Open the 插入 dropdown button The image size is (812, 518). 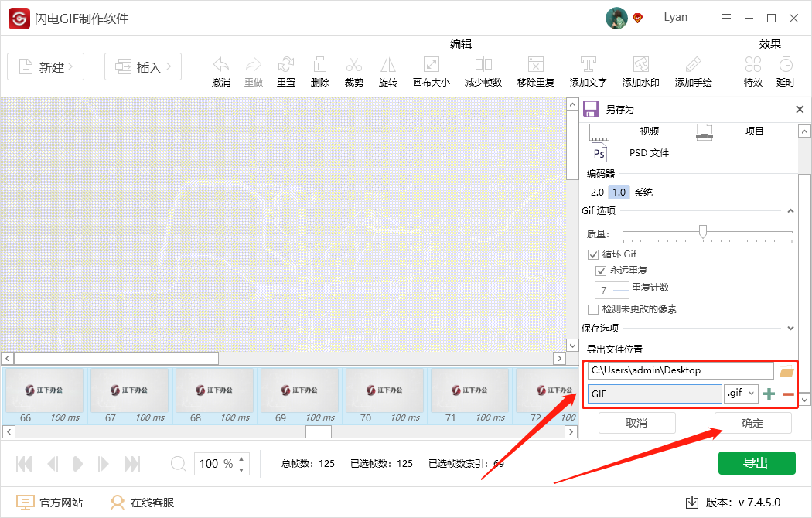[143, 66]
